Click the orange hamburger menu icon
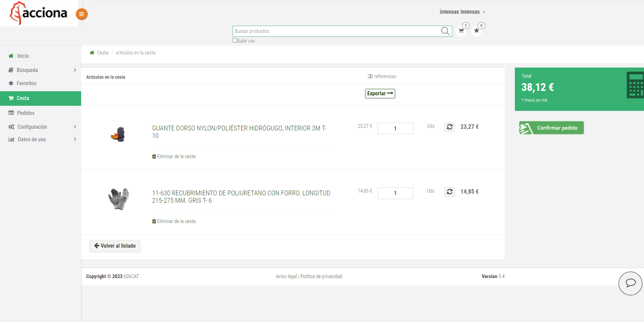The height and width of the screenshot is (322, 644). (x=81, y=14)
